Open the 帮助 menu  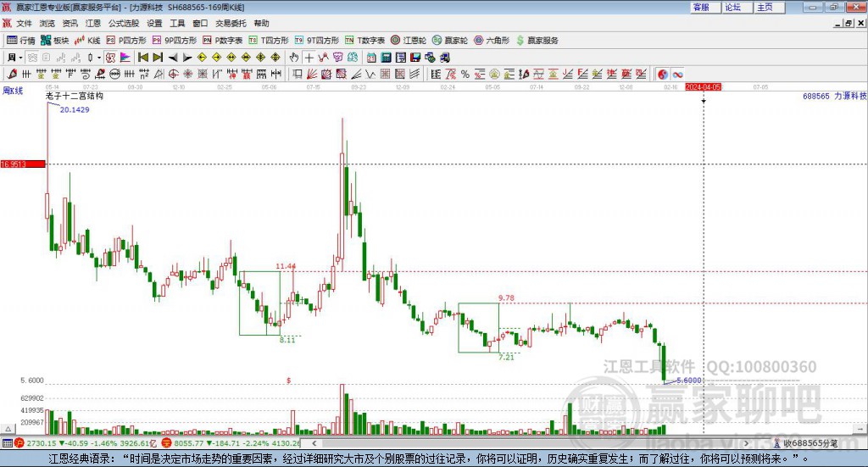[x=261, y=23]
